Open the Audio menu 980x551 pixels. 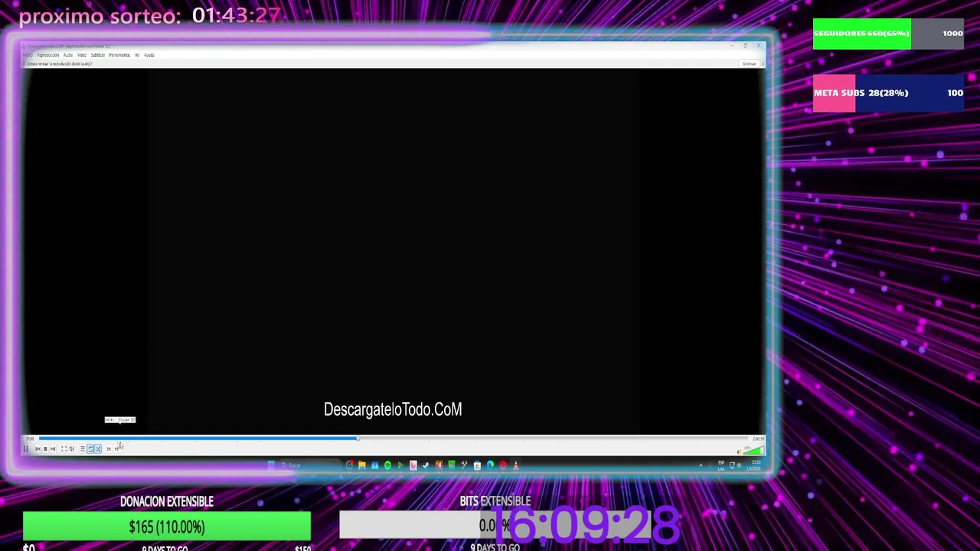tap(68, 55)
